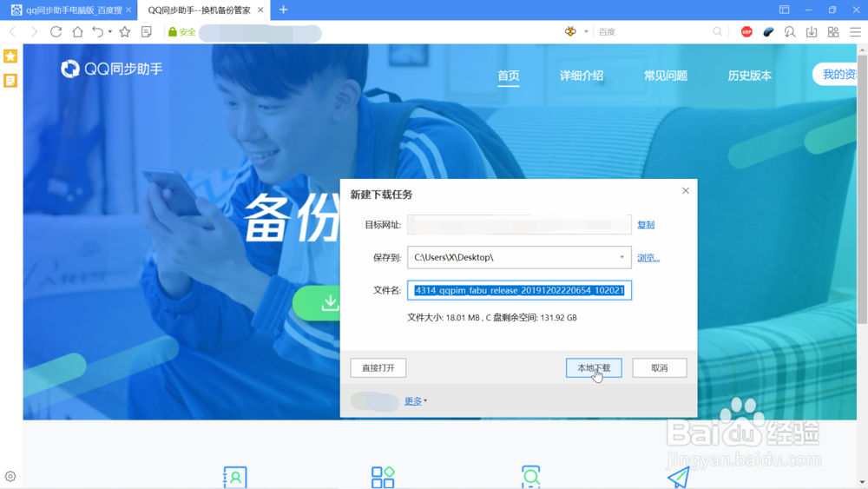Click the 取消 button
The image size is (868, 489).
660,367
